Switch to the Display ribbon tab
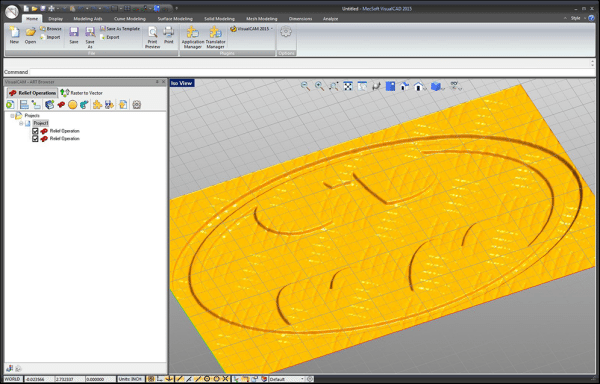 click(x=55, y=19)
